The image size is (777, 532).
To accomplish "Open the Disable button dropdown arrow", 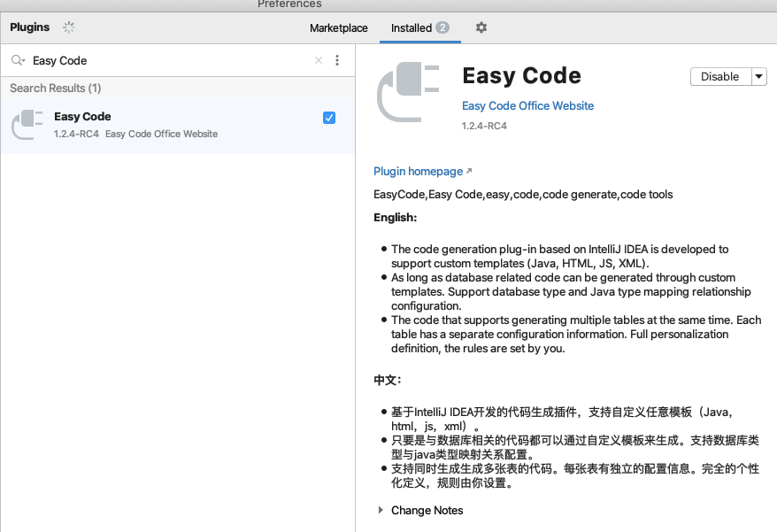I will (758, 76).
